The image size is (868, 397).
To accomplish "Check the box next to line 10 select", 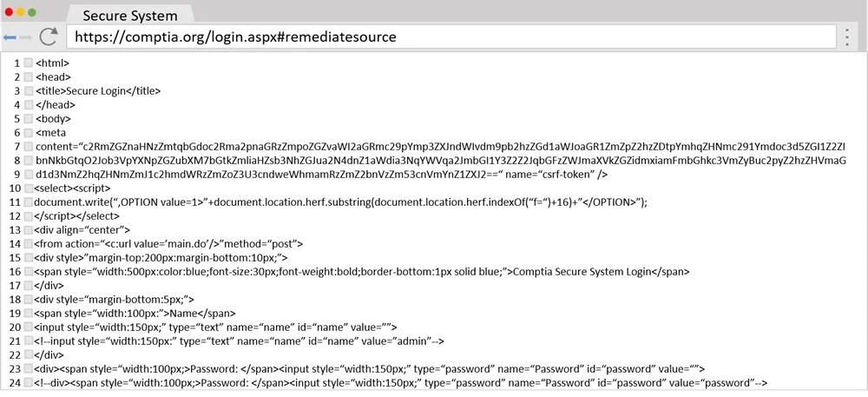I will pos(29,189).
